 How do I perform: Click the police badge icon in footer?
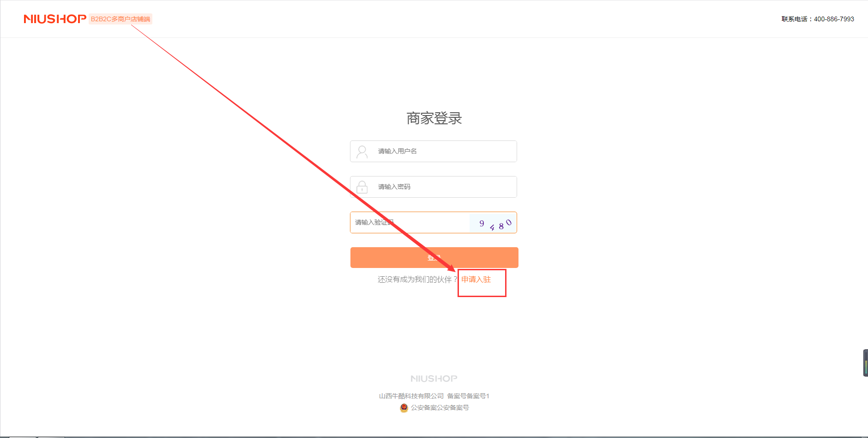404,408
